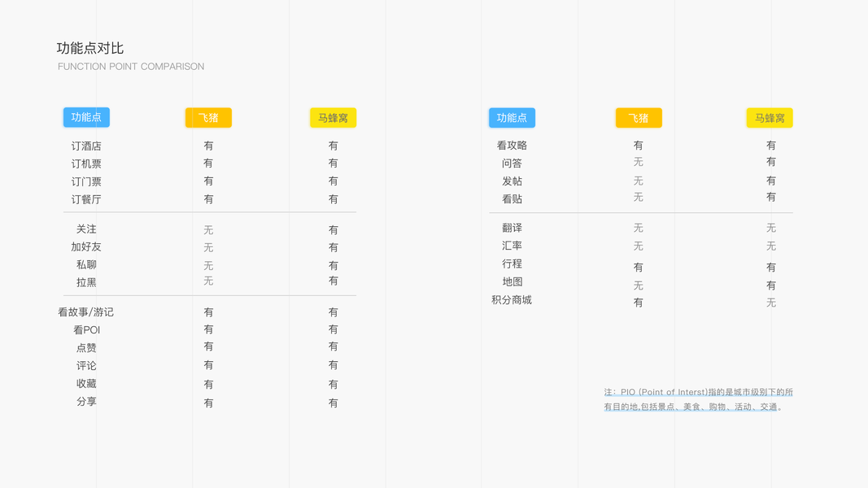Select the orange 飞猪 header above 订酒店 row
This screenshot has width=868, height=488.
208,118
